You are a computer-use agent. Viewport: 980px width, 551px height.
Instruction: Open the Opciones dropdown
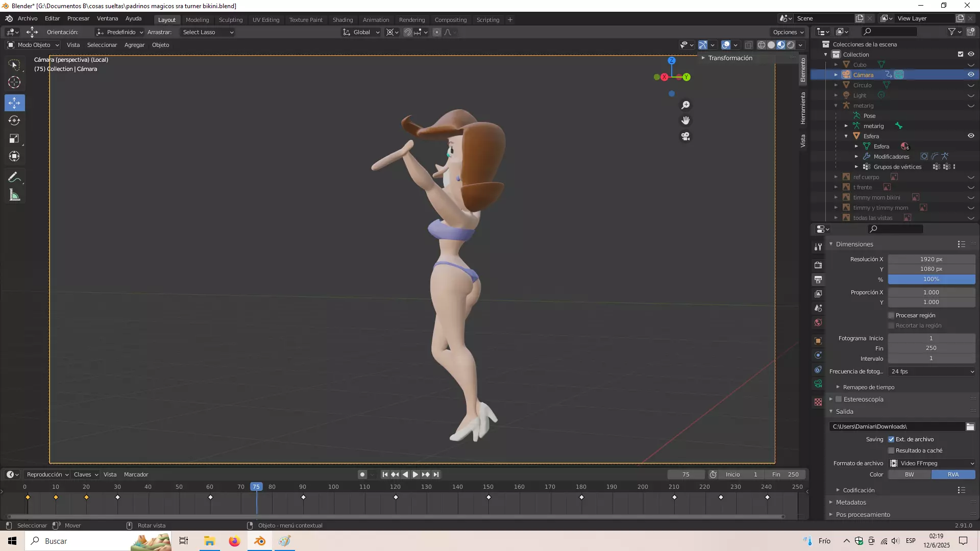tap(788, 32)
